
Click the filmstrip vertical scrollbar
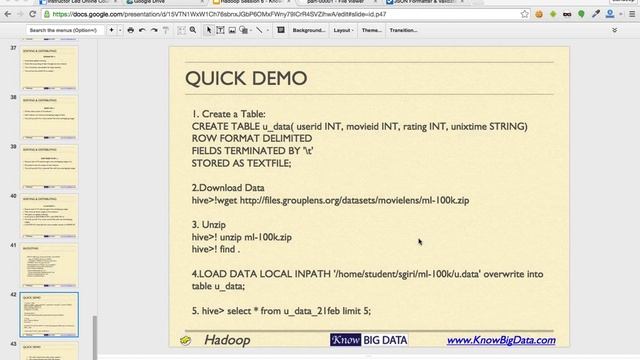tap(95, 337)
